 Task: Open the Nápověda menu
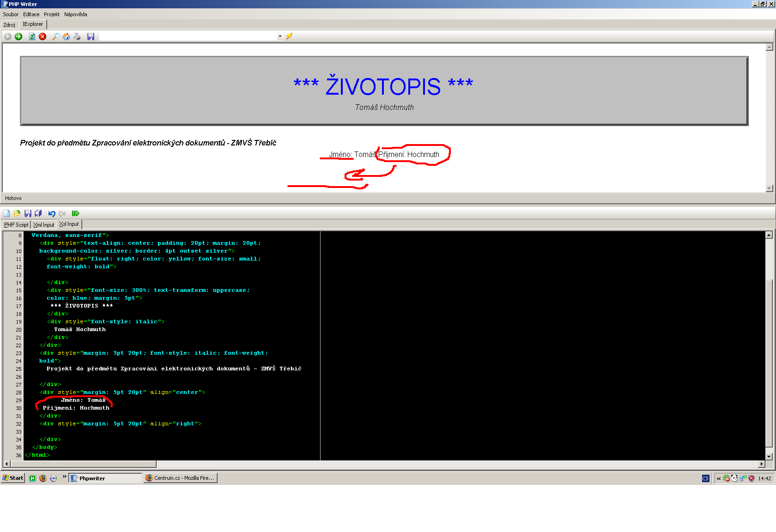click(75, 14)
